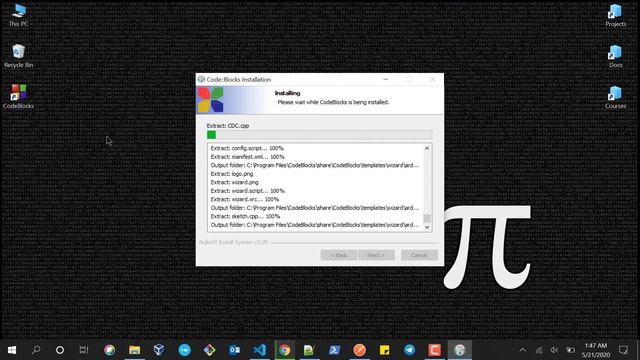Open Telegram from the taskbar
The width and height of the screenshot is (640, 360).
409,350
